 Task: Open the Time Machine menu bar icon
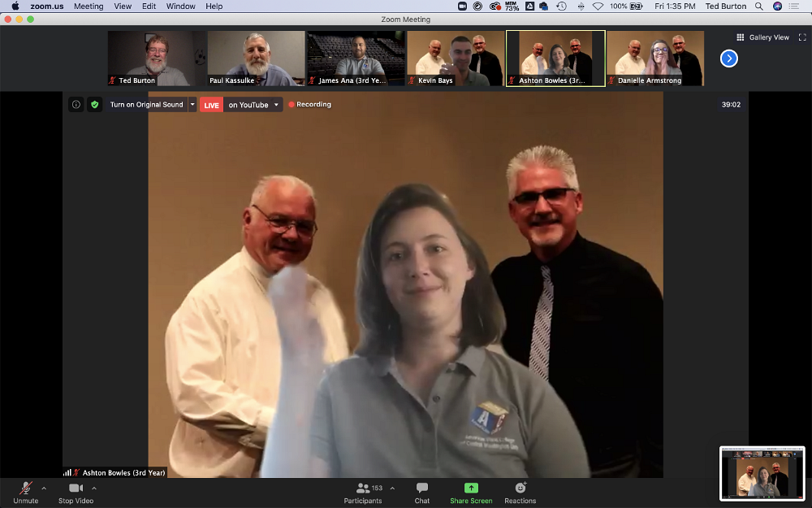[561, 7]
